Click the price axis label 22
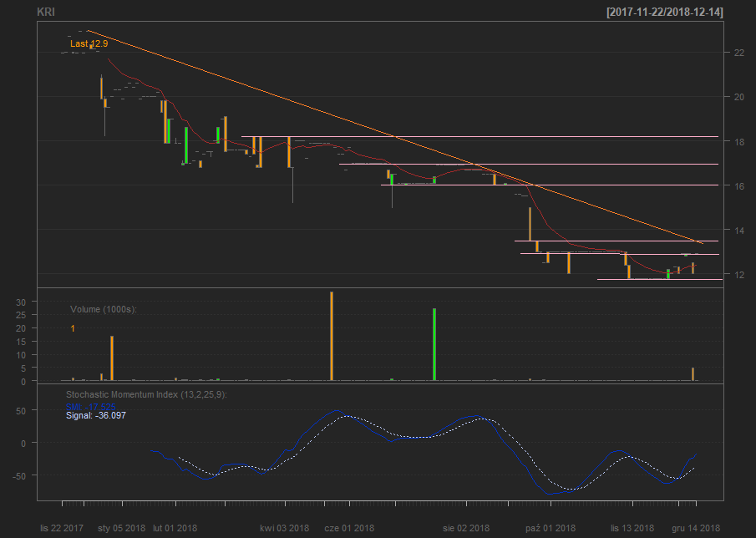The width and height of the screenshot is (756, 538). coord(738,53)
